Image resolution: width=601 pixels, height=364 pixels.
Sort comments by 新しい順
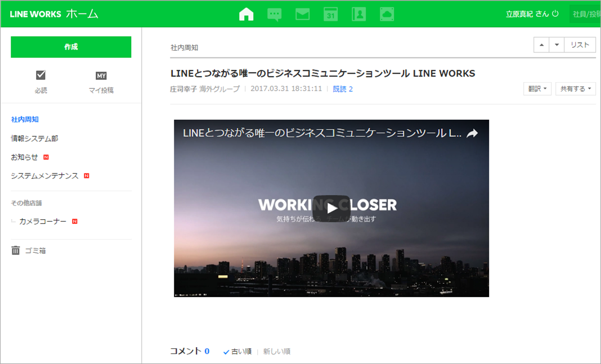coord(277,352)
